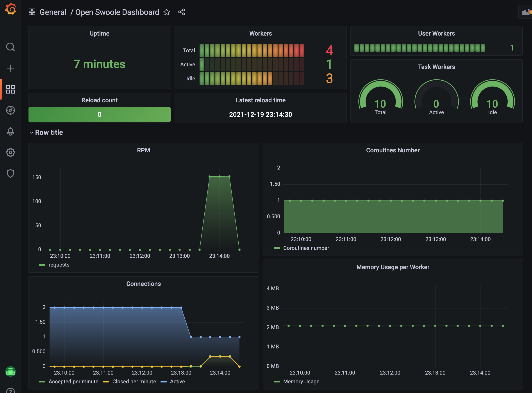Open the Uptime panel title menu

(x=99, y=34)
